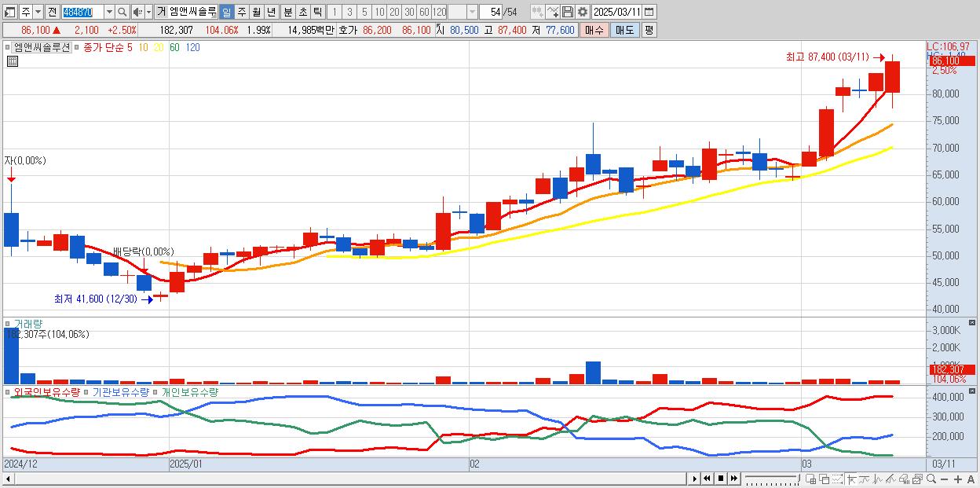Click the stock code input field 484870

point(82,12)
